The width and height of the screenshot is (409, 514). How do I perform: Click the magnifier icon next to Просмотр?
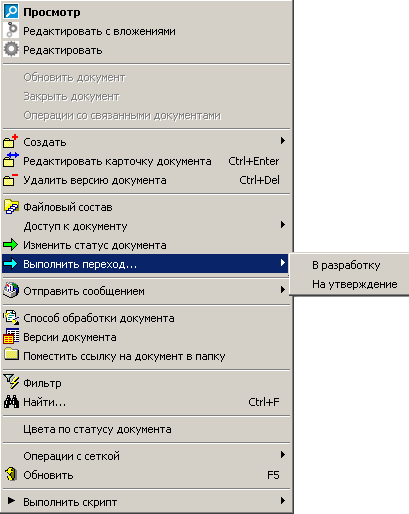(11, 12)
